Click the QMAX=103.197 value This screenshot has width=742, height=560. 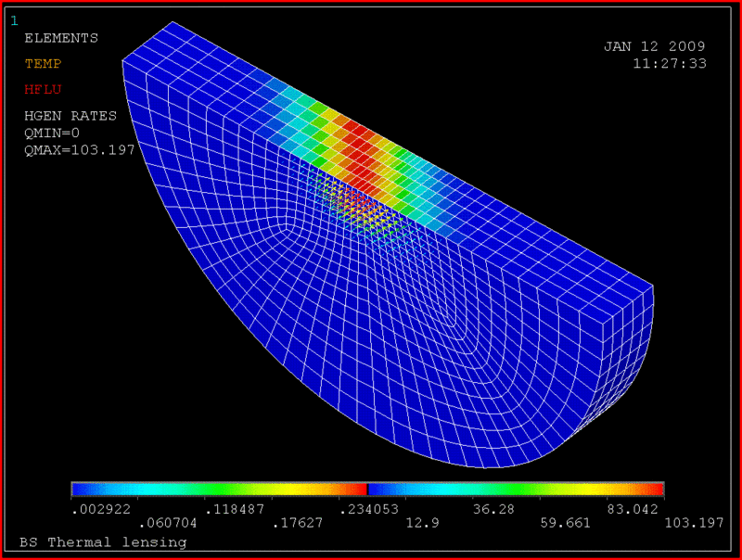(x=80, y=150)
